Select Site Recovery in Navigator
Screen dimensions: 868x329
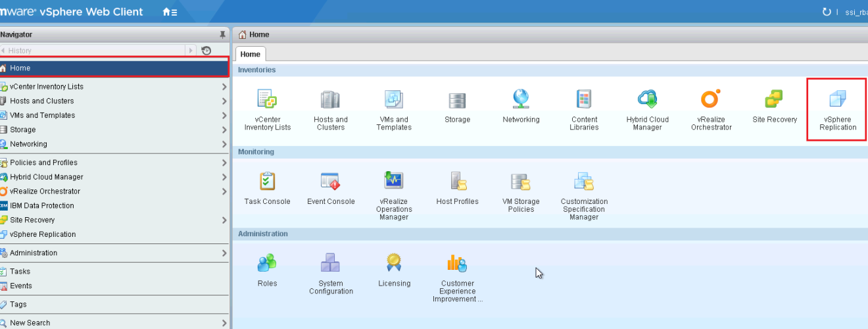pyautogui.click(x=114, y=220)
